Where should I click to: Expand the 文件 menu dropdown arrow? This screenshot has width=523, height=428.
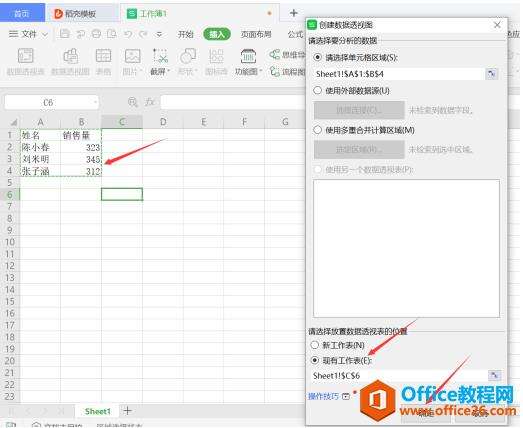pos(45,34)
